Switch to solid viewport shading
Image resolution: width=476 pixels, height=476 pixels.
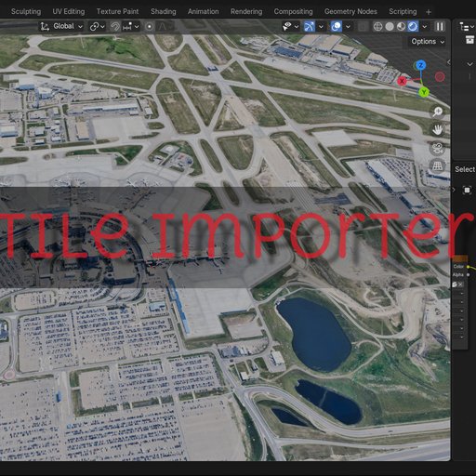point(390,27)
